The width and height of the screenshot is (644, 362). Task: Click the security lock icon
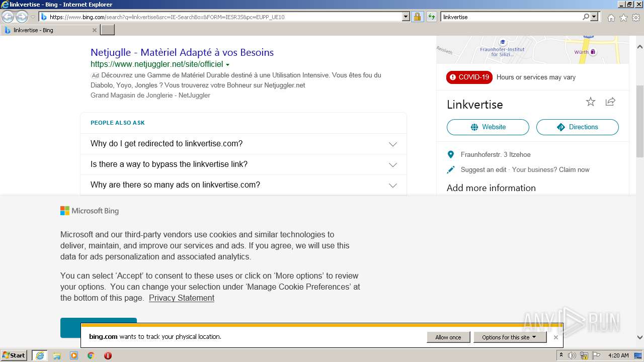tap(417, 17)
